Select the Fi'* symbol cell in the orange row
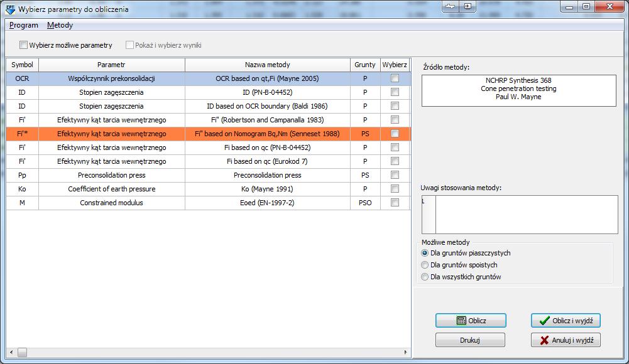629x364 pixels. [22, 133]
